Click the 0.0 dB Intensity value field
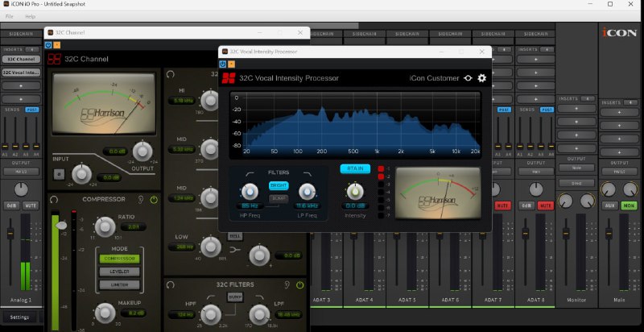This screenshot has width=644, height=332. click(355, 206)
